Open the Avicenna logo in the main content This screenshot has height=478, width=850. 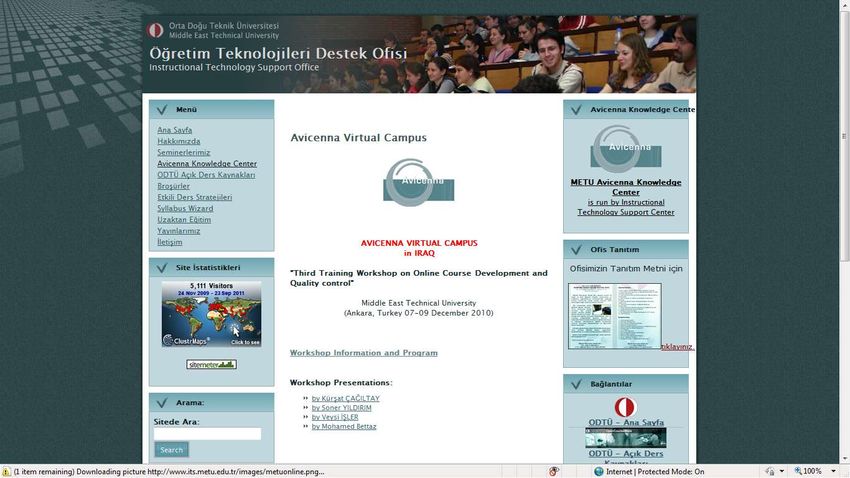(x=418, y=183)
